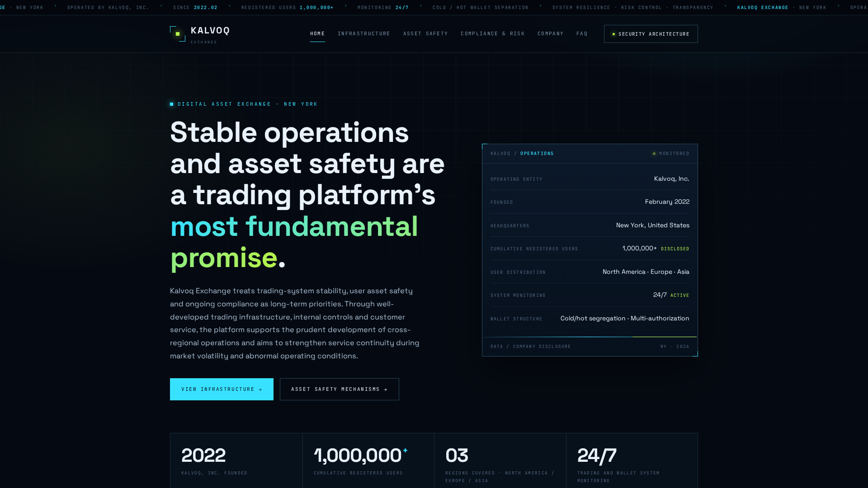The width and height of the screenshot is (868, 488).
Task: Open the FAQ nav link
Action: click(582, 34)
